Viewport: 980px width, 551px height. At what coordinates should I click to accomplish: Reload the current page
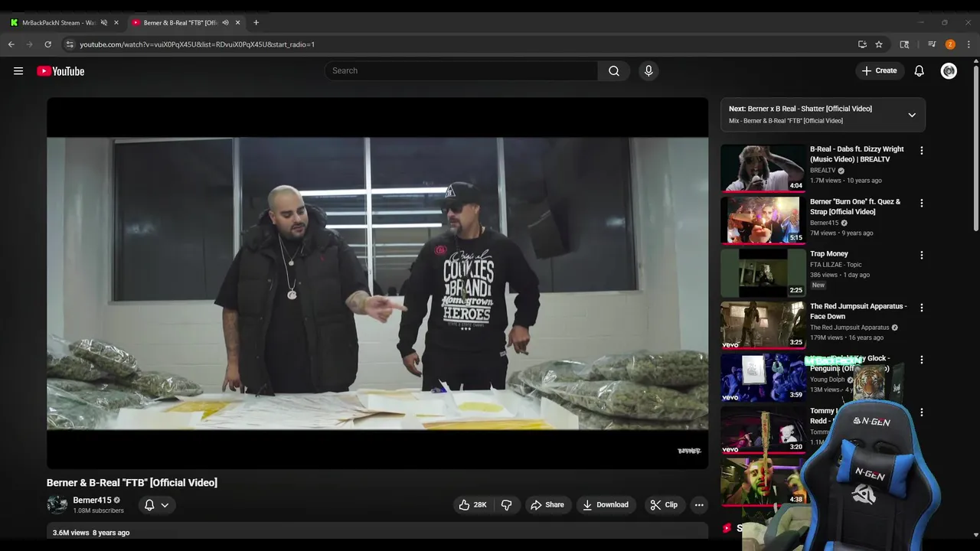pyautogui.click(x=47, y=44)
